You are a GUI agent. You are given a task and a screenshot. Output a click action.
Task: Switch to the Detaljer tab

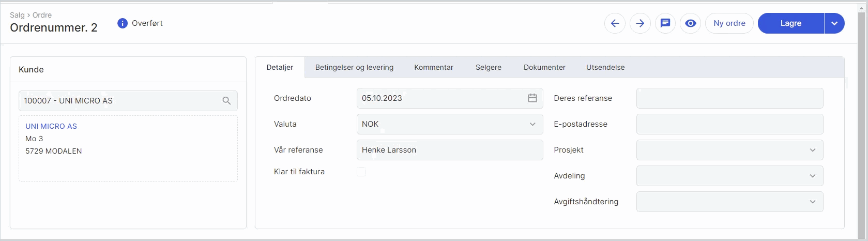(x=280, y=67)
